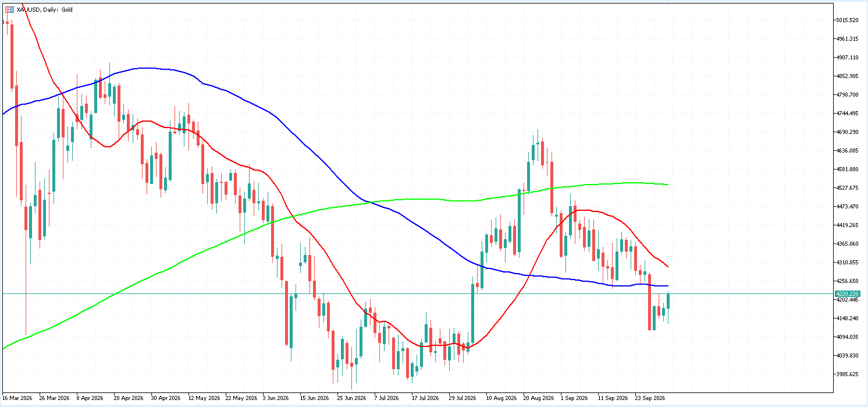Screen dimensions: 868x407
Task: Click the '30 Apr 2026' date label
Action: [166, 398]
